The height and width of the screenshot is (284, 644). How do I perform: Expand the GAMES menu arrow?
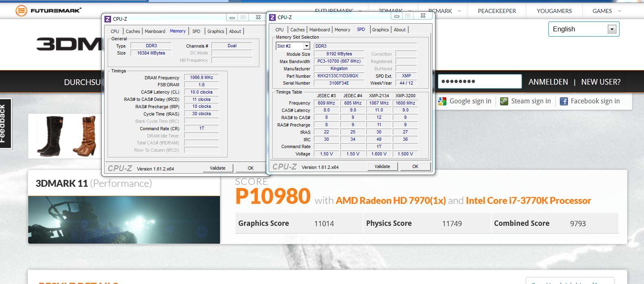tap(620, 11)
